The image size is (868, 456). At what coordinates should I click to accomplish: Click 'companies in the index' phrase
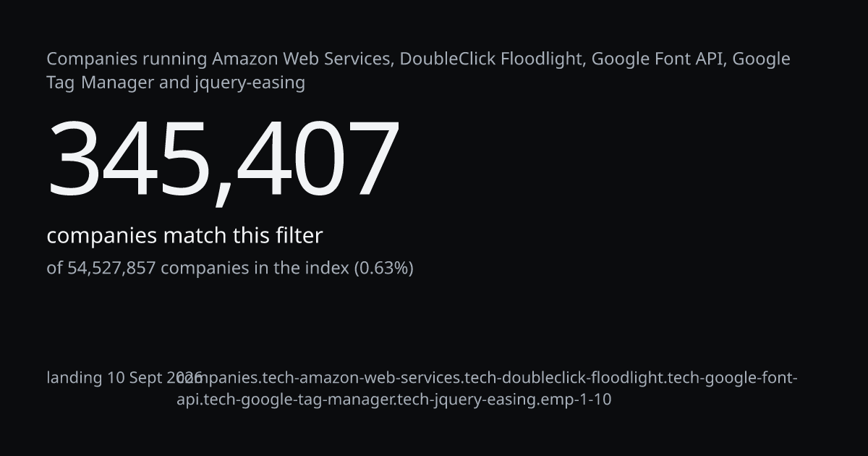(x=255, y=268)
